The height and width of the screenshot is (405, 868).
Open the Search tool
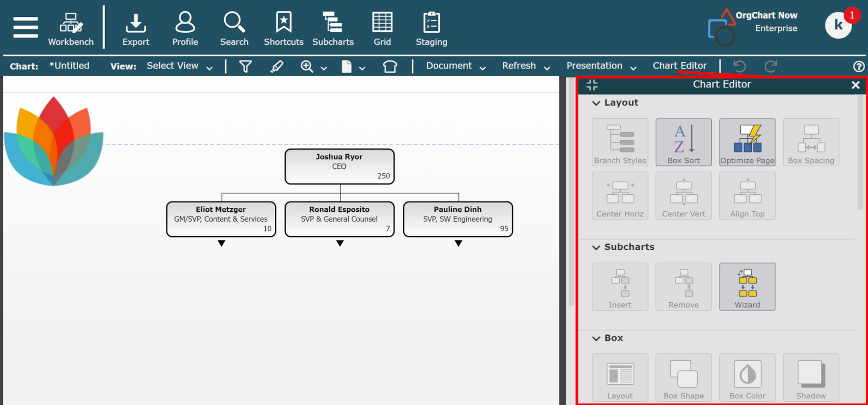(x=234, y=29)
